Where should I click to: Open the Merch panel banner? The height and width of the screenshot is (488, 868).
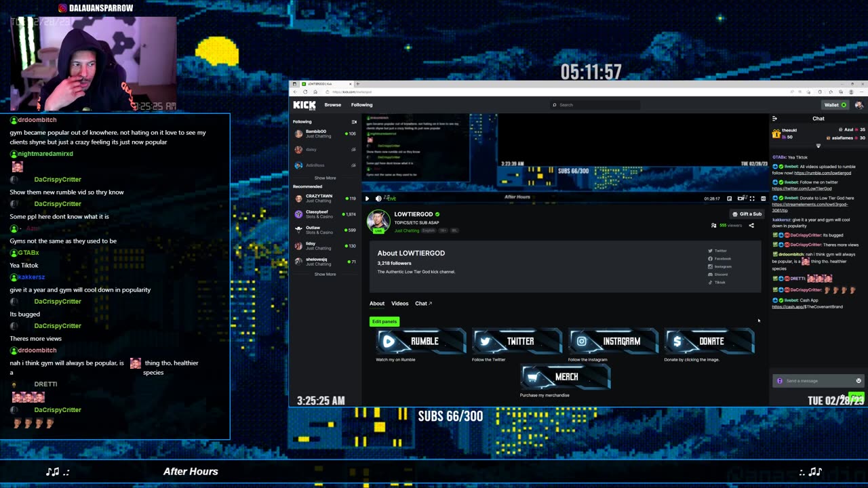pos(566,377)
